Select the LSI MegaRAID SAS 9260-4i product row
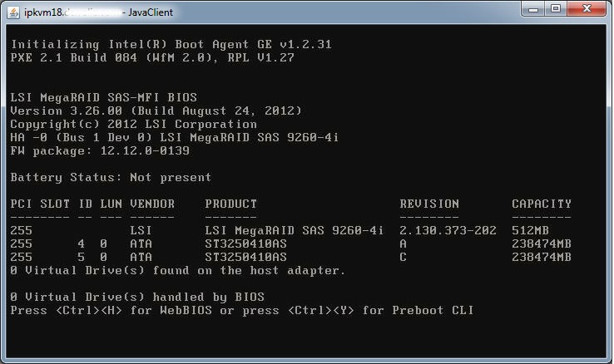Image resolution: width=614 pixels, height=364 pixels. [290, 230]
